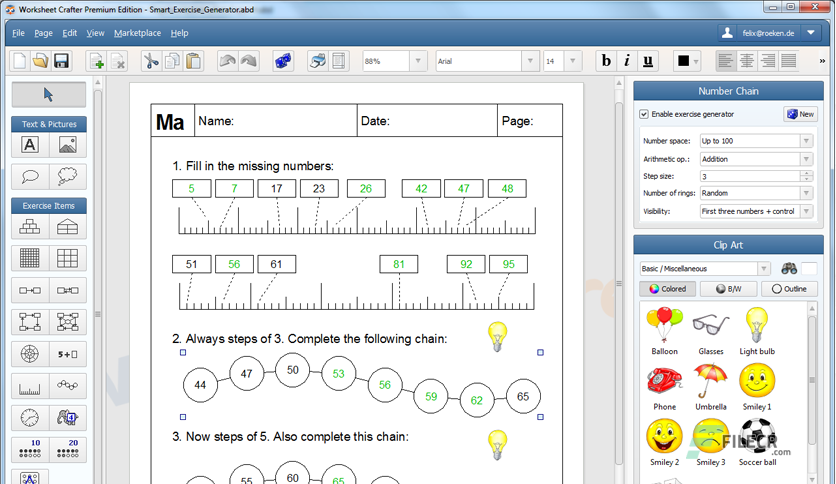Open a file with the folder icon

(x=40, y=61)
